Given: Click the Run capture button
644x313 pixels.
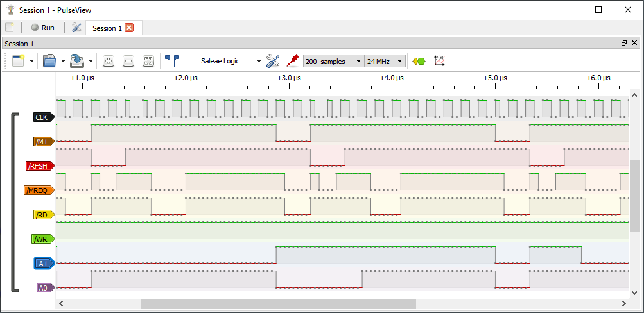Looking at the screenshot, I should [42, 28].
